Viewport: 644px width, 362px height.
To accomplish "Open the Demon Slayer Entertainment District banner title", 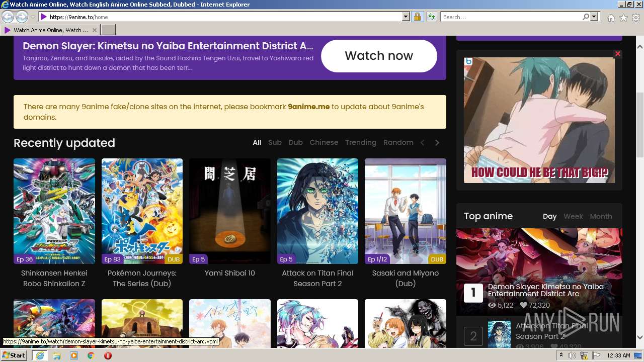I will pos(168,46).
